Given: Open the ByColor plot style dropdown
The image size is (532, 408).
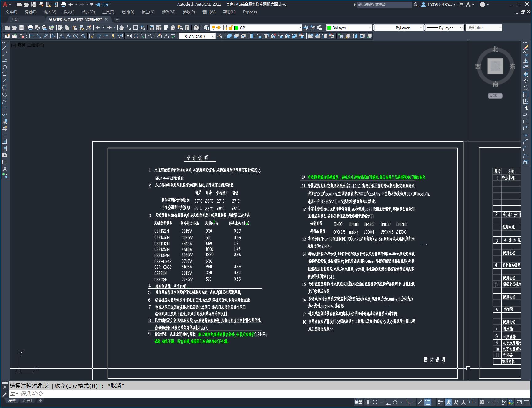Looking at the screenshot, I should 500,28.
